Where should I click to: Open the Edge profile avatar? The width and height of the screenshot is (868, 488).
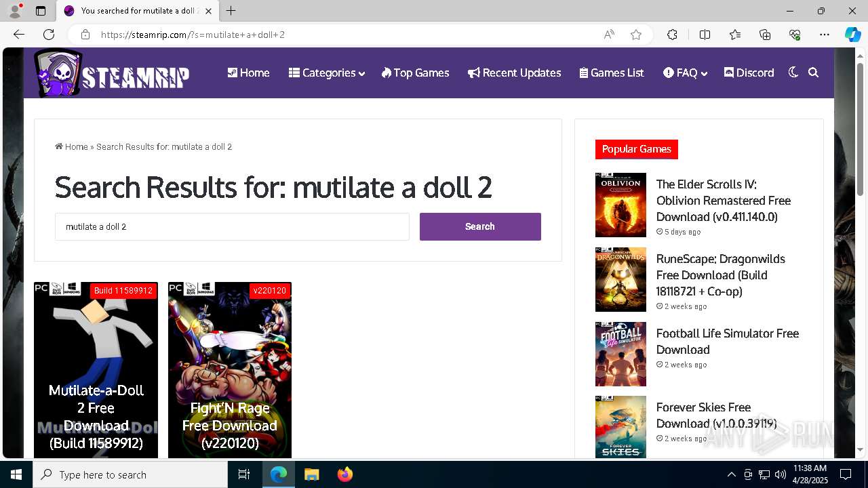(x=15, y=11)
